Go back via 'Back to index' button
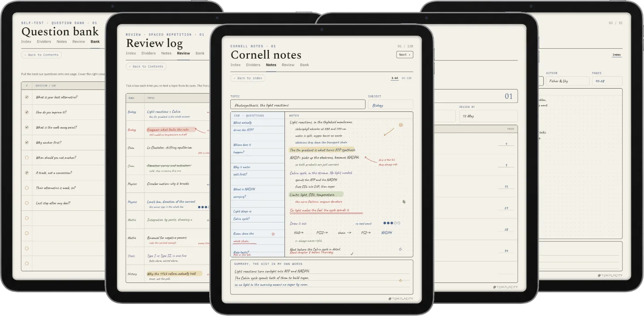Viewport: 644px width, 316px height. (248, 78)
